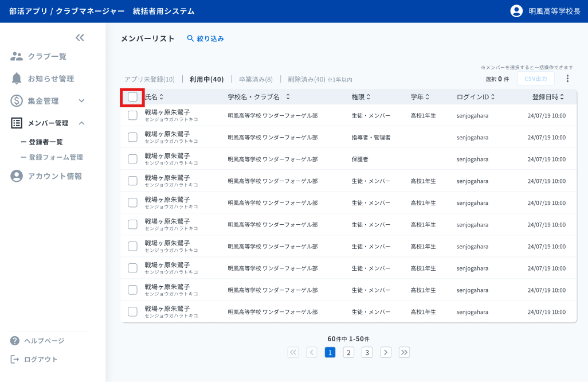
Task: Check the fourth member row checkbox
Action: 132,181
